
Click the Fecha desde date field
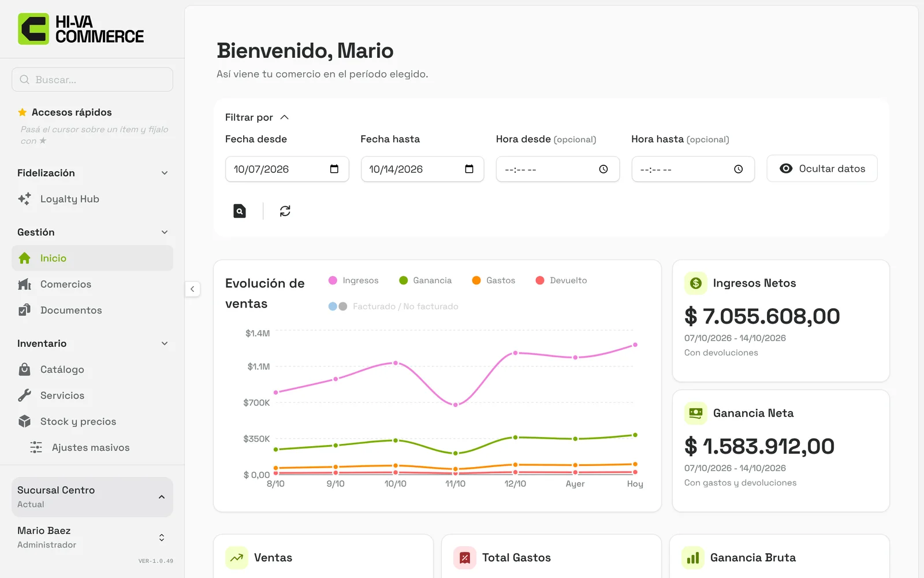click(x=287, y=169)
